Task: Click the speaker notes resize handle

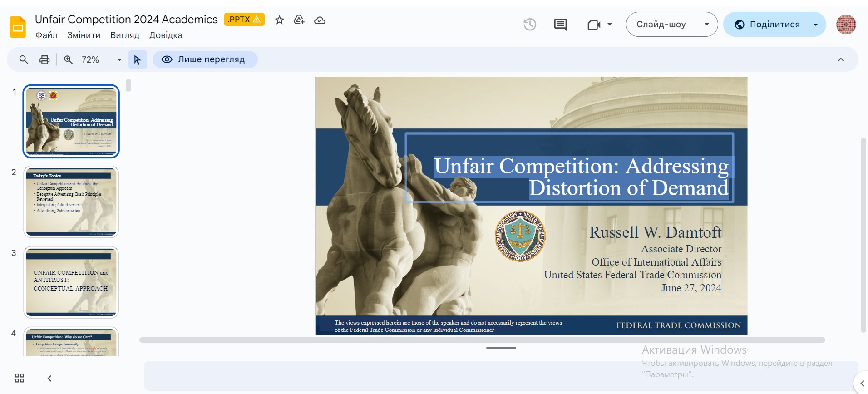Action: point(501,348)
